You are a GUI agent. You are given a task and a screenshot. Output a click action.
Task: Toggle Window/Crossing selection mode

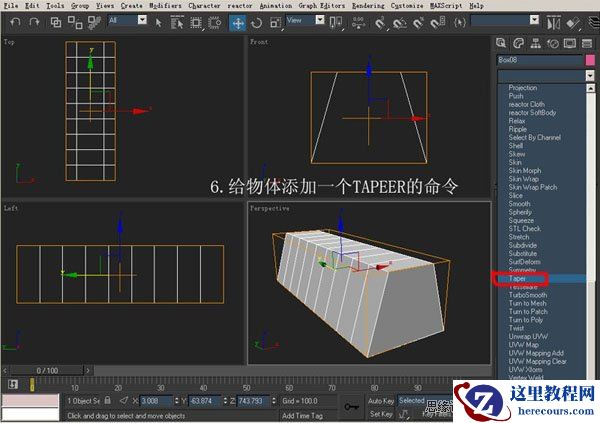coord(215,23)
